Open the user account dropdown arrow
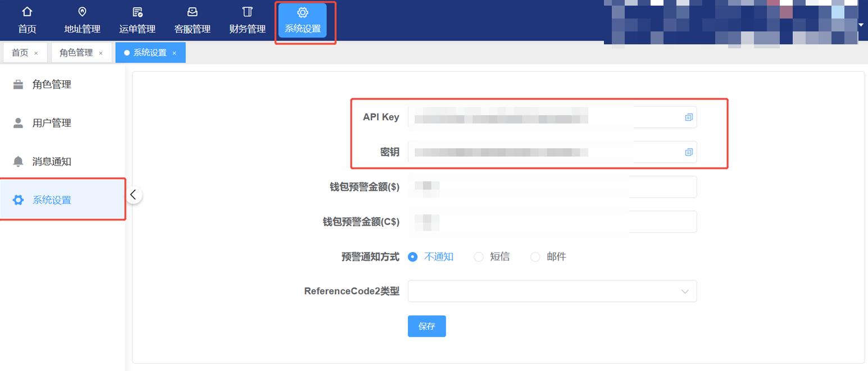The width and height of the screenshot is (868, 371). pos(861,25)
